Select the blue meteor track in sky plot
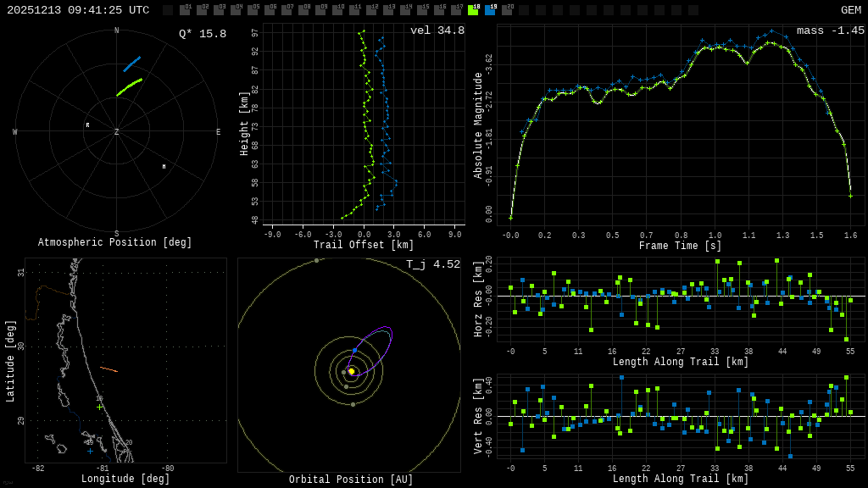 tap(131, 64)
